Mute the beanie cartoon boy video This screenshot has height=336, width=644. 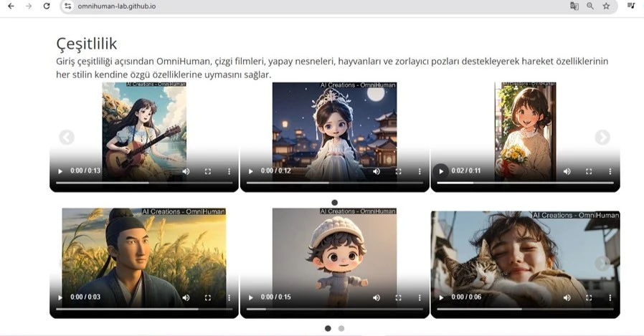click(377, 297)
